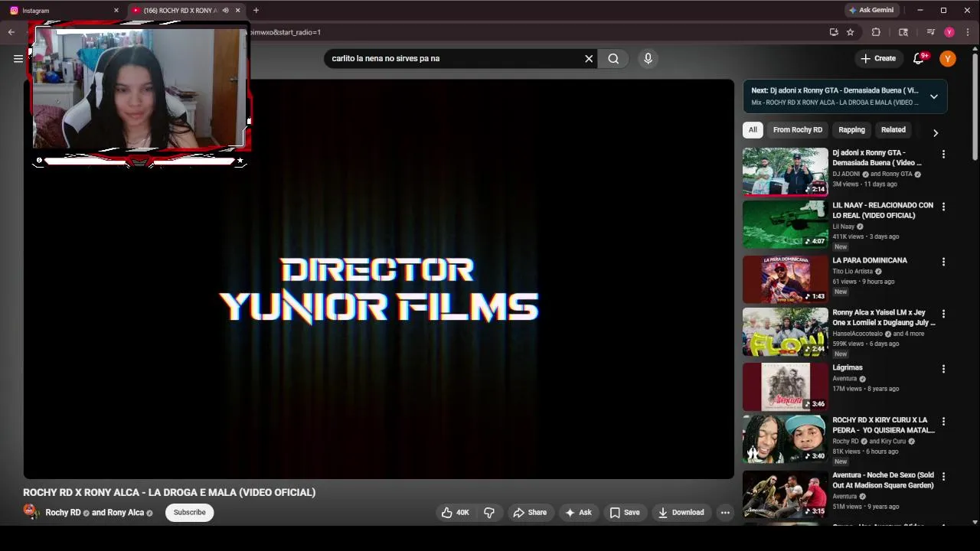Open LIL NAAY Relacionado con lo Real thumbnail
Image resolution: width=980 pixels, height=551 pixels.
click(785, 225)
